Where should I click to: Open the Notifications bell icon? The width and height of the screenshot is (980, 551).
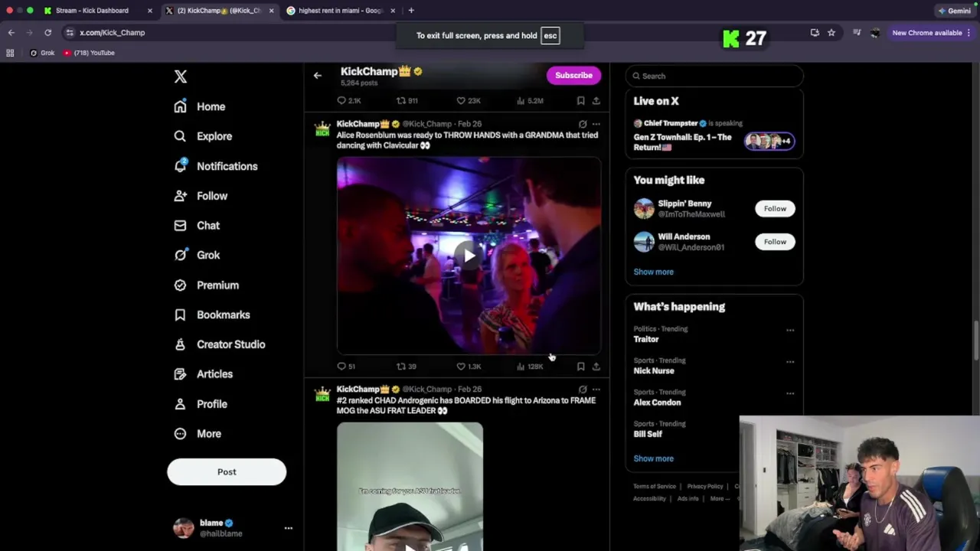180,165
